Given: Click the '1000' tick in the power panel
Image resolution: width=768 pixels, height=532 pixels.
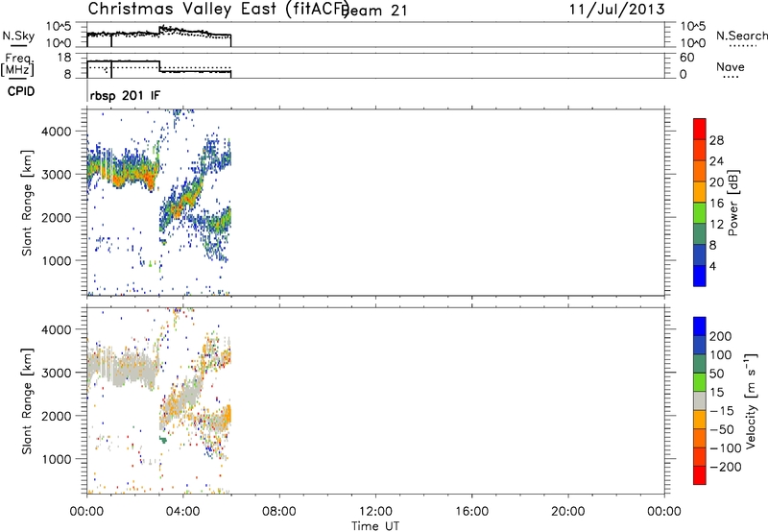Looking at the screenshot, I should (x=57, y=260).
